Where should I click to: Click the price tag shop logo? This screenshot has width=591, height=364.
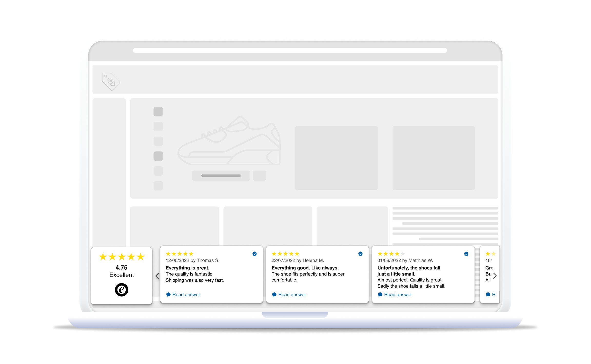(111, 81)
